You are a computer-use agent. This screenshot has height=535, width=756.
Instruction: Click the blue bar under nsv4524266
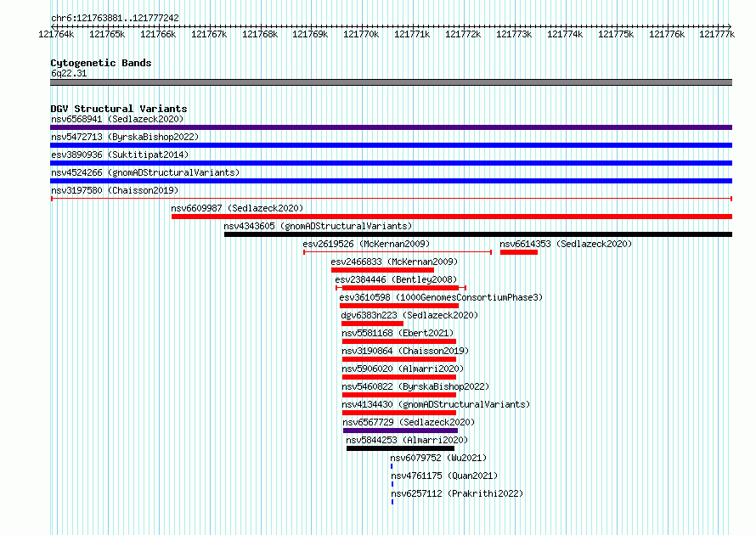(391, 181)
